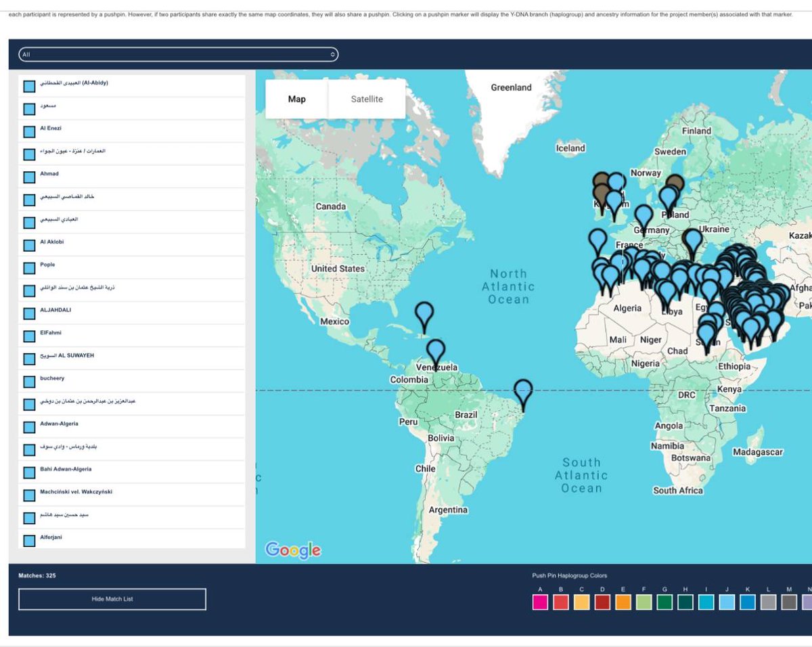This screenshot has width=812, height=647.
Task: Click the blue square beside ElFahmi
Action: [x=29, y=336]
